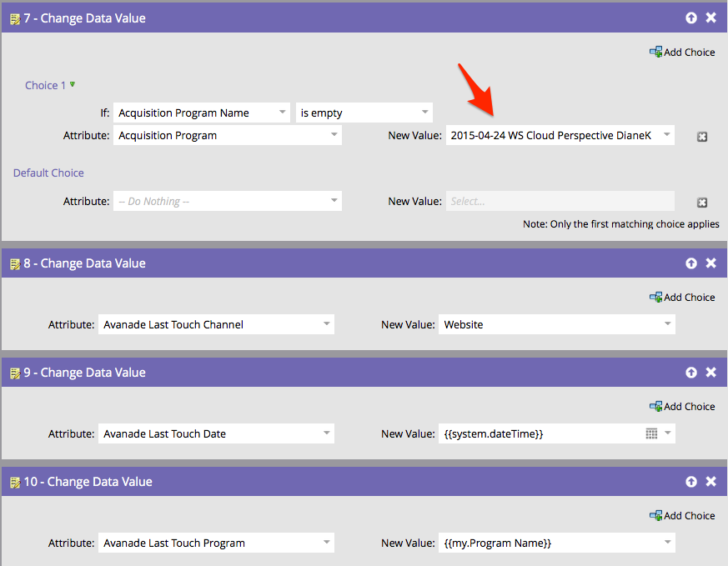Move step 10 up using arrow icon
Image resolution: width=728 pixels, height=566 pixels.
click(x=691, y=481)
